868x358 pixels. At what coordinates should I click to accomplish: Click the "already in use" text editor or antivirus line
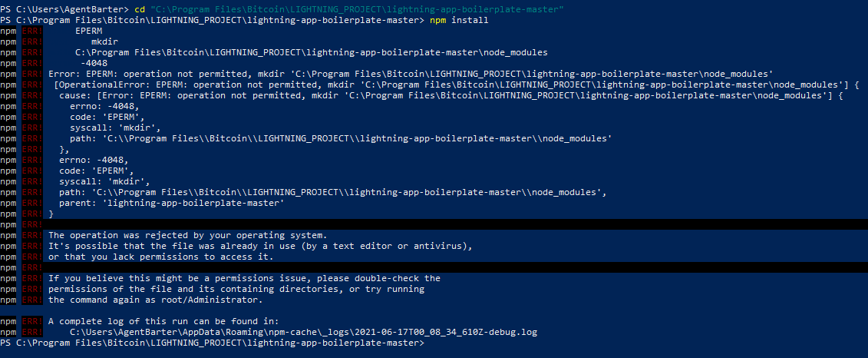pos(261,246)
